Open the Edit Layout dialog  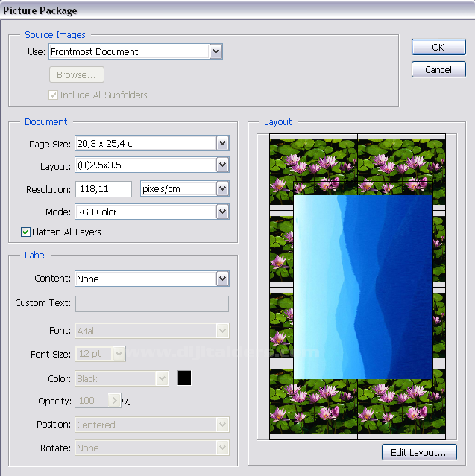coord(419,452)
